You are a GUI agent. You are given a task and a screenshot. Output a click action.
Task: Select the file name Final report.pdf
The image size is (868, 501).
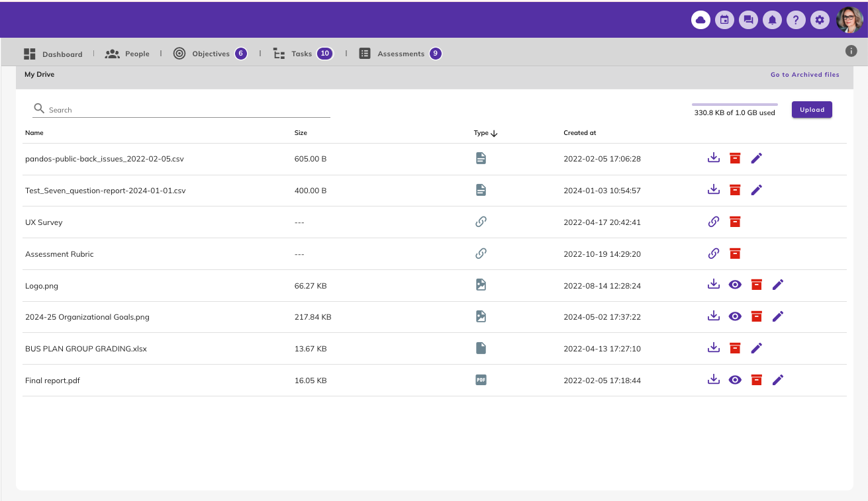52,381
